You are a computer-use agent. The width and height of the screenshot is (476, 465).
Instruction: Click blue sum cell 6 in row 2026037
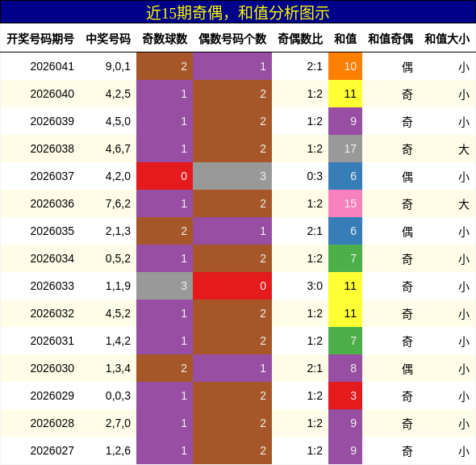[345, 176]
